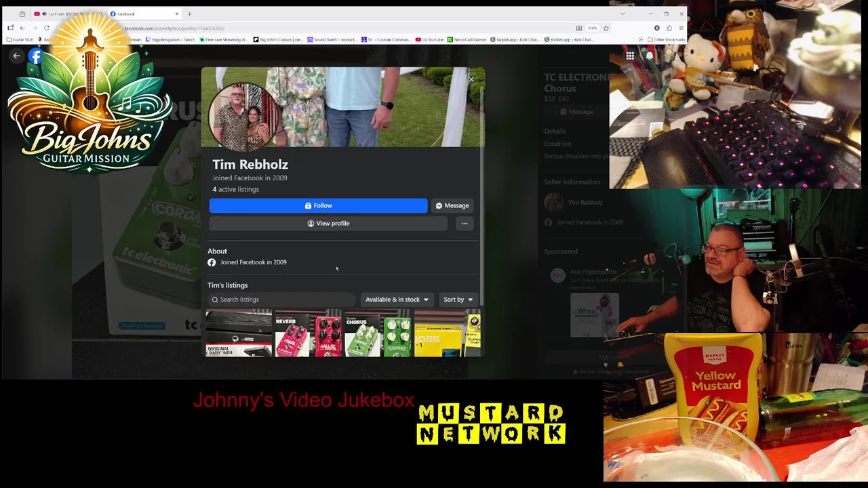Follow Tim Rebholz
Viewport: 868px width, 488px height.
click(x=318, y=205)
